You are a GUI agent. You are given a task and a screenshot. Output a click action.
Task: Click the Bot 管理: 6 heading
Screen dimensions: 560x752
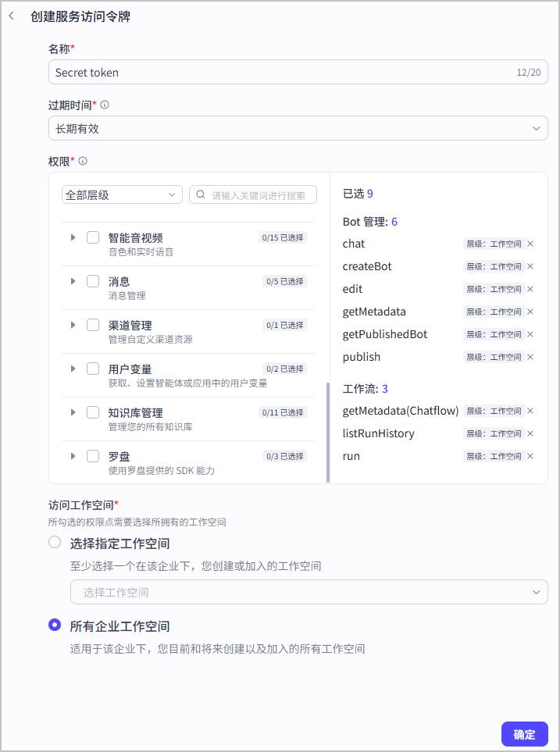coord(370,222)
